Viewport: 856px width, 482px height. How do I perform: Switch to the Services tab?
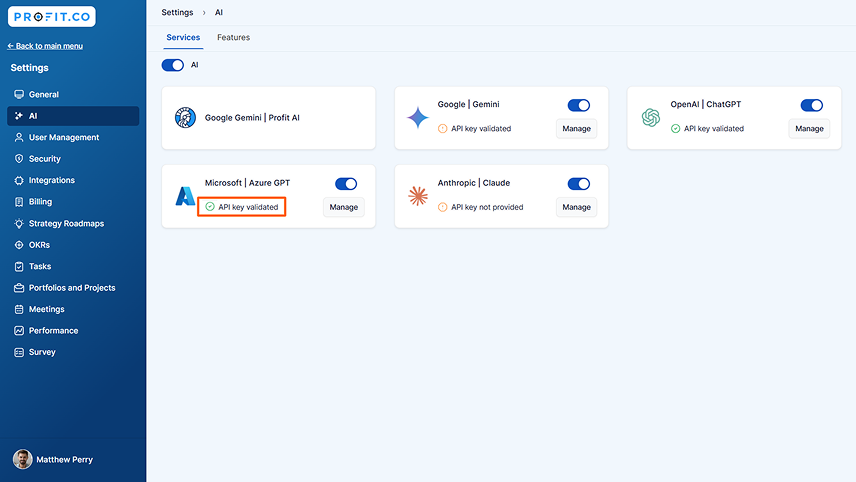click(183, 38)
